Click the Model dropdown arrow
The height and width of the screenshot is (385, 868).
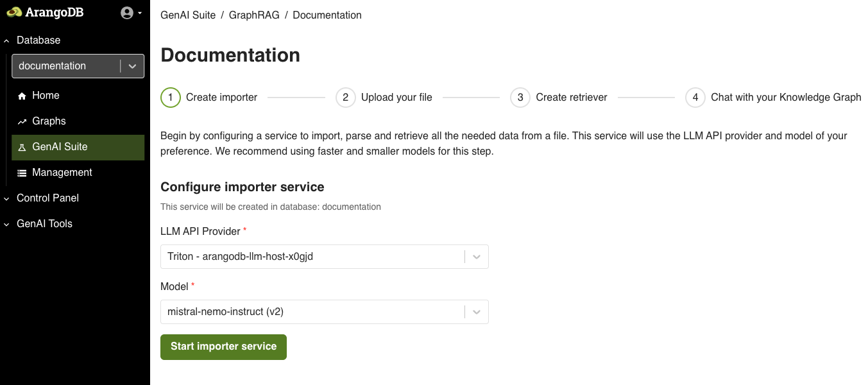tap(477, 312)
